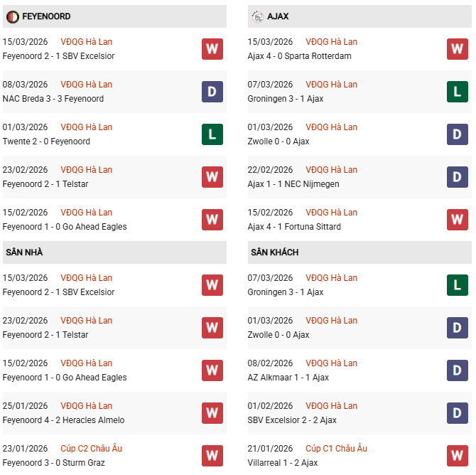
Task: Select the SÂN NHÀ section header
Action: (x=25, y=252)
